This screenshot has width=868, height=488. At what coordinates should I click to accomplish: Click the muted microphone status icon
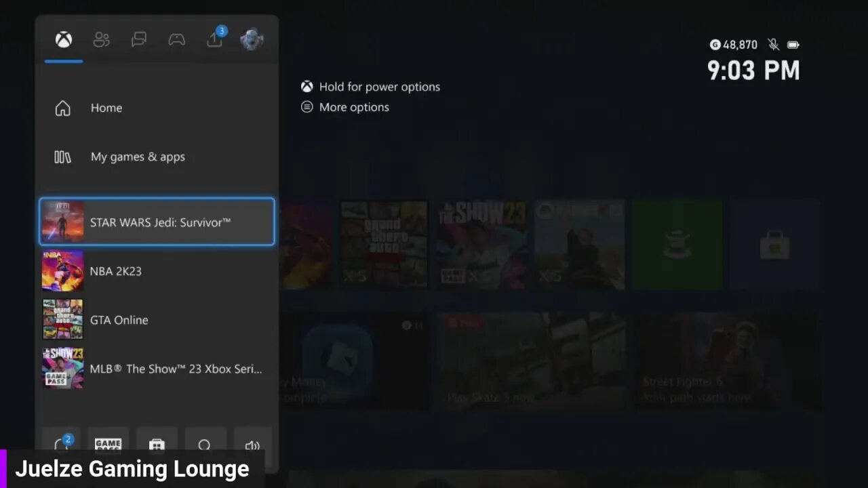point(773,45)
